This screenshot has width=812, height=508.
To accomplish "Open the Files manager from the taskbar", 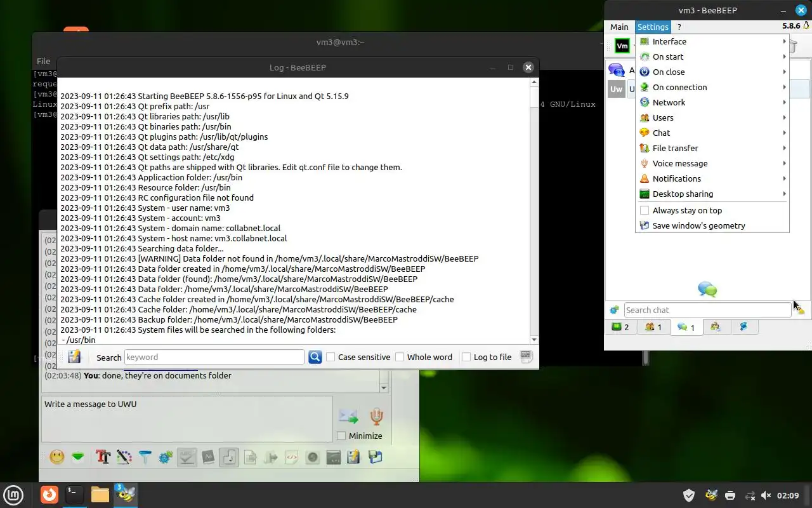I will point(100,494).
